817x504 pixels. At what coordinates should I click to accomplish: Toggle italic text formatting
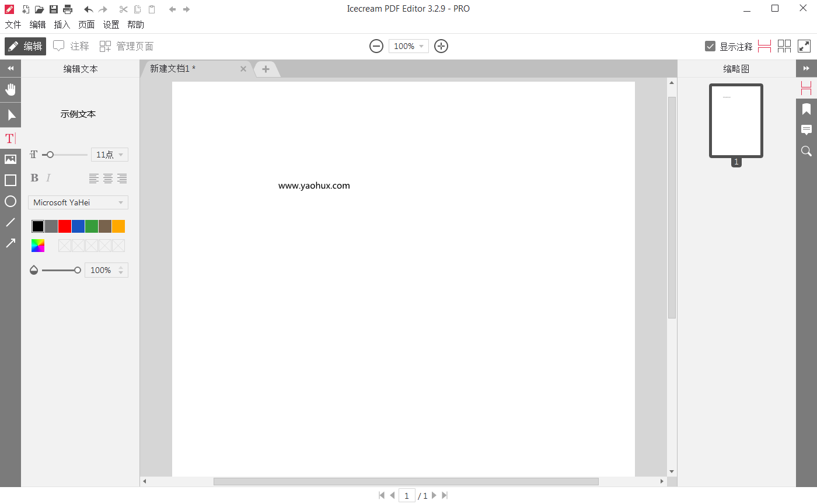click(x=48, y=178)
